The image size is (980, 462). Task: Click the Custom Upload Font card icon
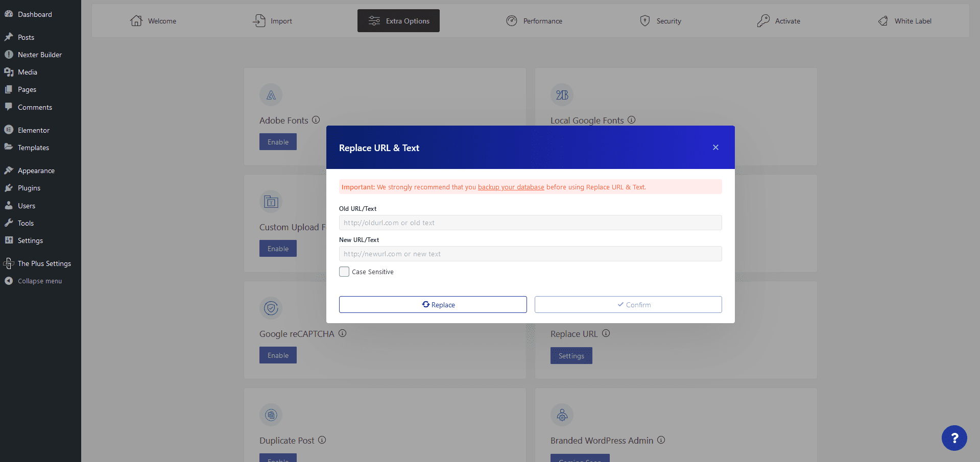tap(271, 202)
